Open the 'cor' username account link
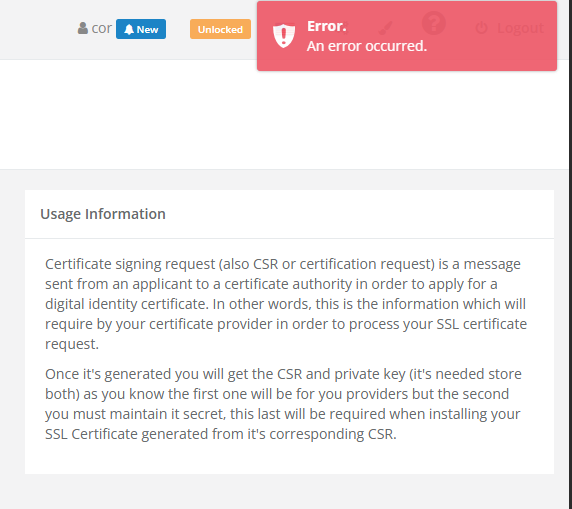The width and height of the screenshot is (572, 509). point(101,28)
